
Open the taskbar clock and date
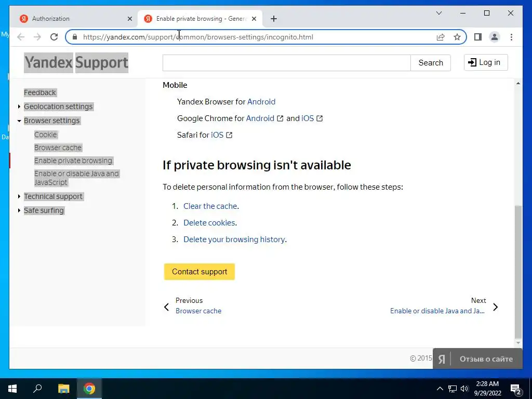point(487,389)
